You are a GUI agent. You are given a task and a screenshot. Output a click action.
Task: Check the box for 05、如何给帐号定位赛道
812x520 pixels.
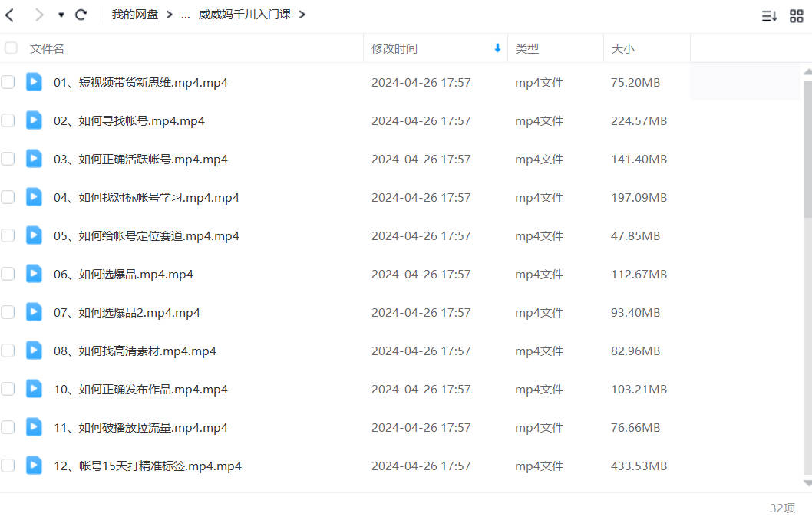(x=8, y=235)
